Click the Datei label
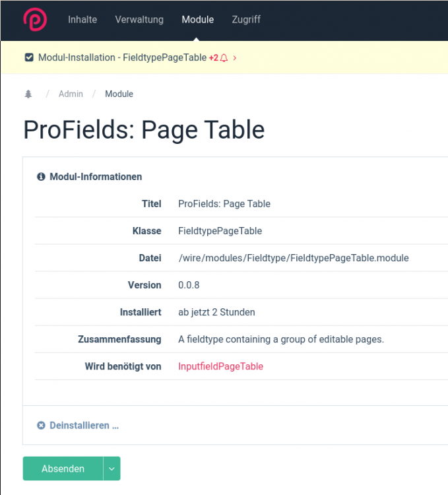Viewport: 448px width, 495px height. [150, 258]
